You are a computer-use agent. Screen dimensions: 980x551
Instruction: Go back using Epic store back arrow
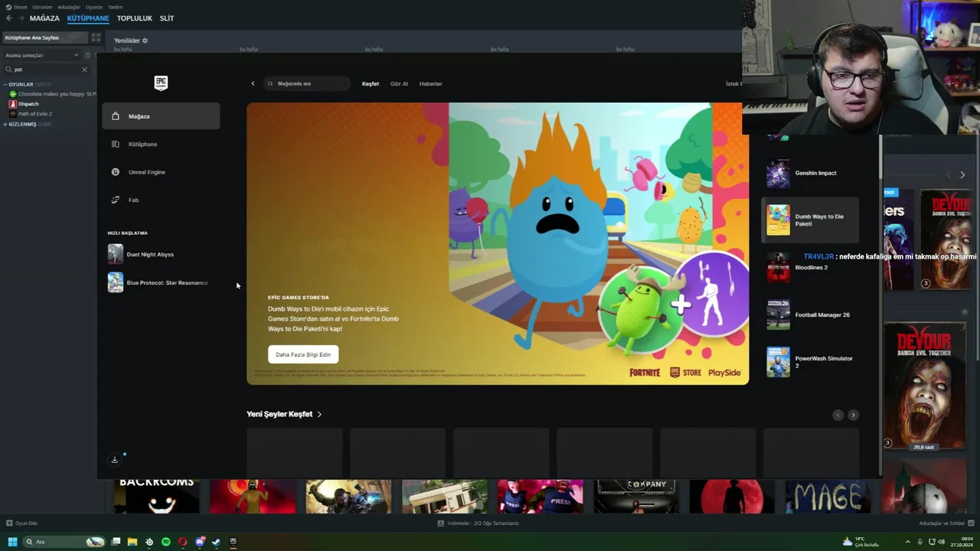pyautogui.click(x=253, y=83)
